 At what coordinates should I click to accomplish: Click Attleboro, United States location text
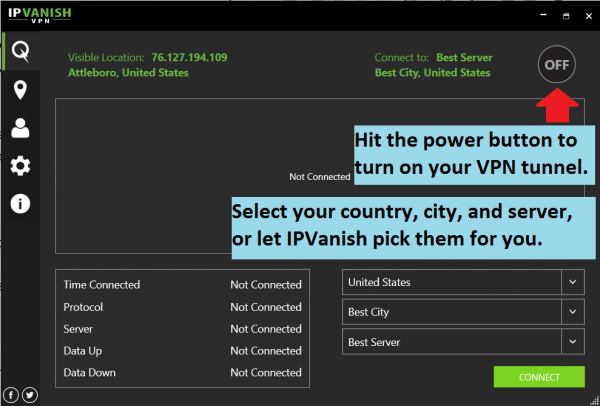pos(128,73)
